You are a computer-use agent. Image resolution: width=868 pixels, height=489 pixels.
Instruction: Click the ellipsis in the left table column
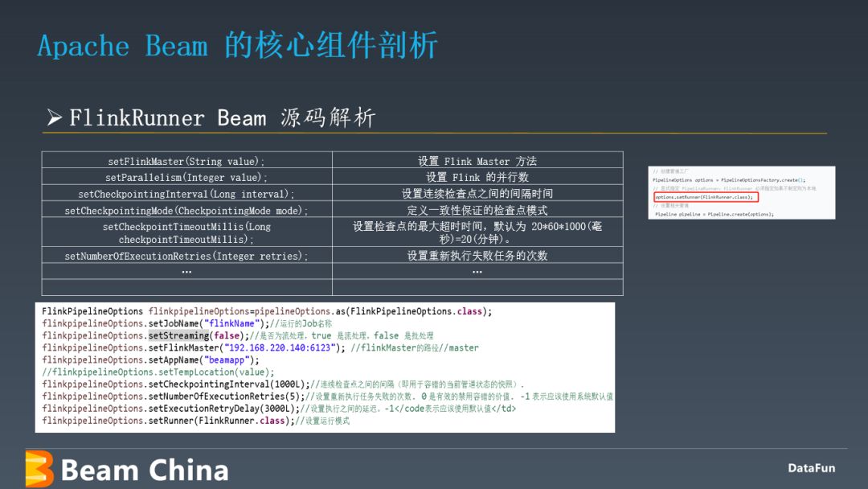coord(186,271)
